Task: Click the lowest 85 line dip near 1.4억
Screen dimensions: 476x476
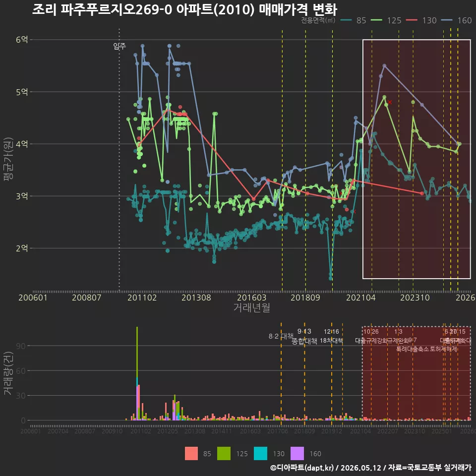Action: (x=331, y=278)
